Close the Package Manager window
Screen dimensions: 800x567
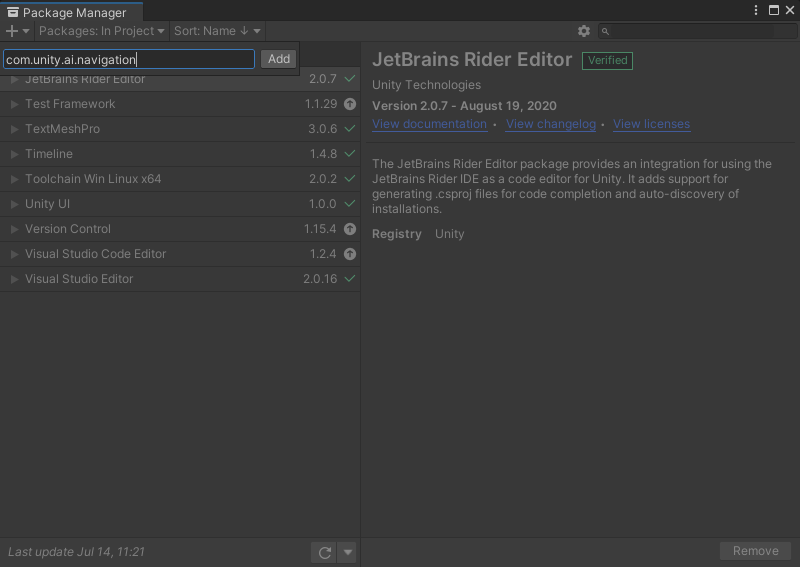pyautogui.click(x=790, y=10)
